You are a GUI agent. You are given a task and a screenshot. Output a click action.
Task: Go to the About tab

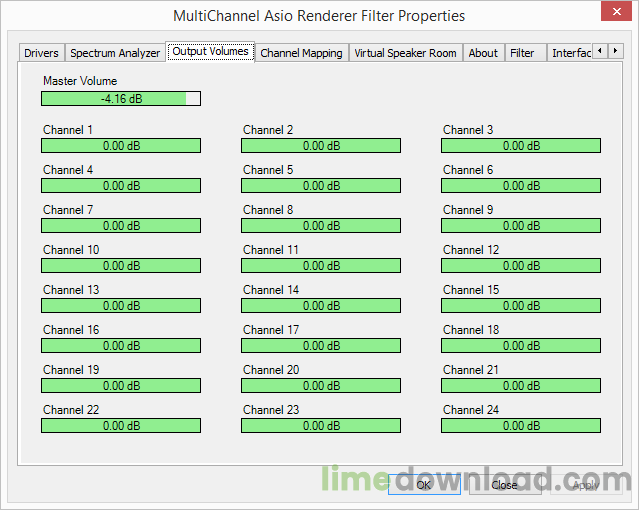[x=483, y=53]
